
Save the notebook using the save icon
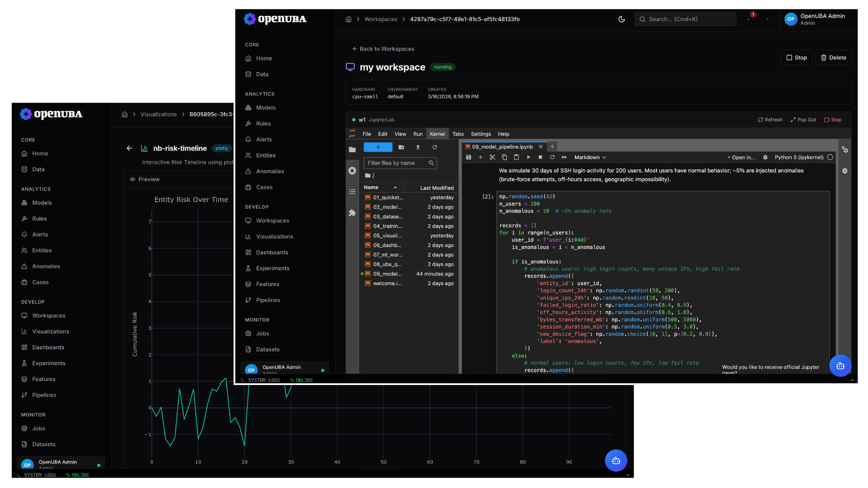[x=469, y=157]
